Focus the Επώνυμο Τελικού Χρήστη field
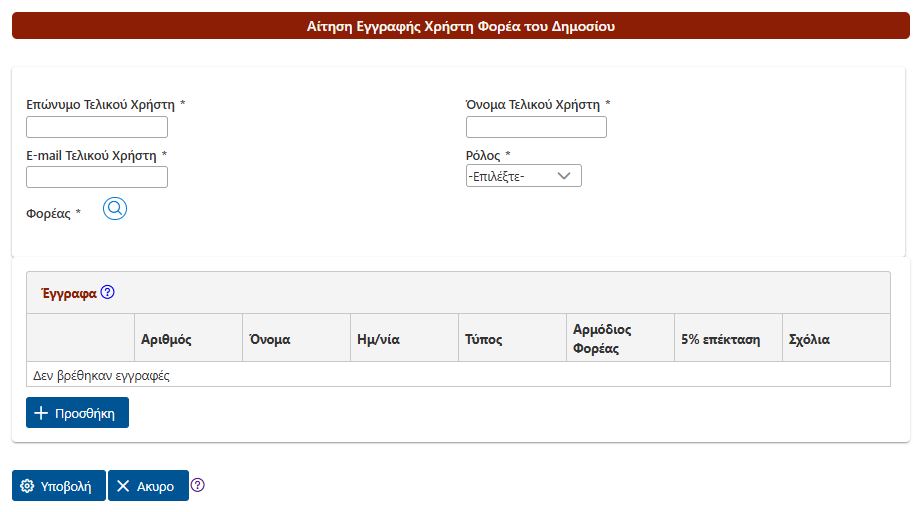The height and width of the screenshot is (512, 913). (x=97, y=127)
